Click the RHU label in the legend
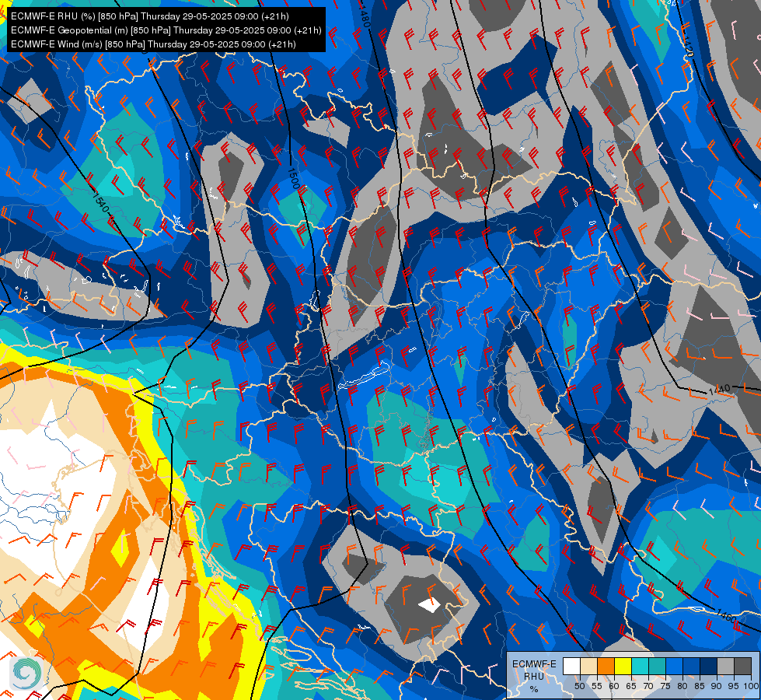This screenshot has width=761, height=700. click(x=534, y=676)
